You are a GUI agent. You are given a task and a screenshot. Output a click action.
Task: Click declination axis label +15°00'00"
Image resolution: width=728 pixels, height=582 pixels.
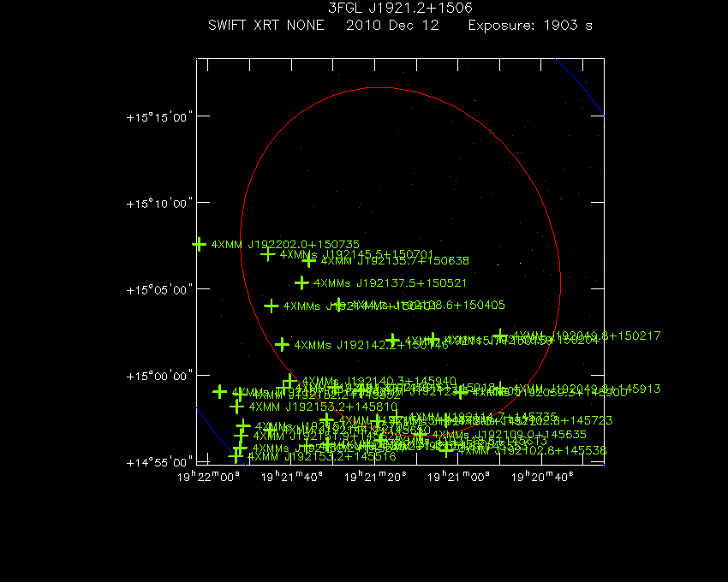point(159,376)
